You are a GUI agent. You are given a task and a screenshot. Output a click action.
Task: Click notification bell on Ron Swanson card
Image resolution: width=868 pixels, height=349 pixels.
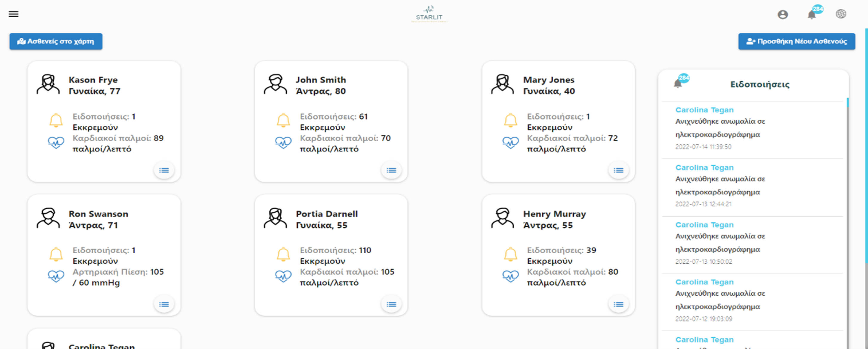56,254
